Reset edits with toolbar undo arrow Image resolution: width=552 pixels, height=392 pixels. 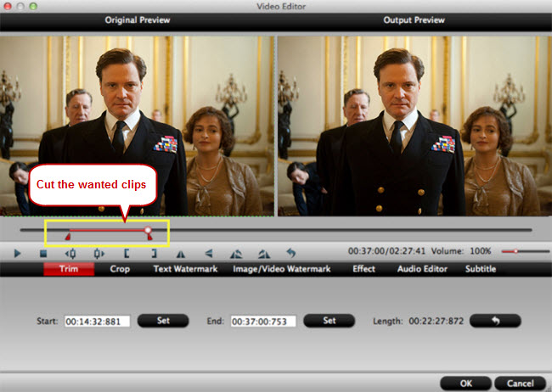(x=290, y=253)
